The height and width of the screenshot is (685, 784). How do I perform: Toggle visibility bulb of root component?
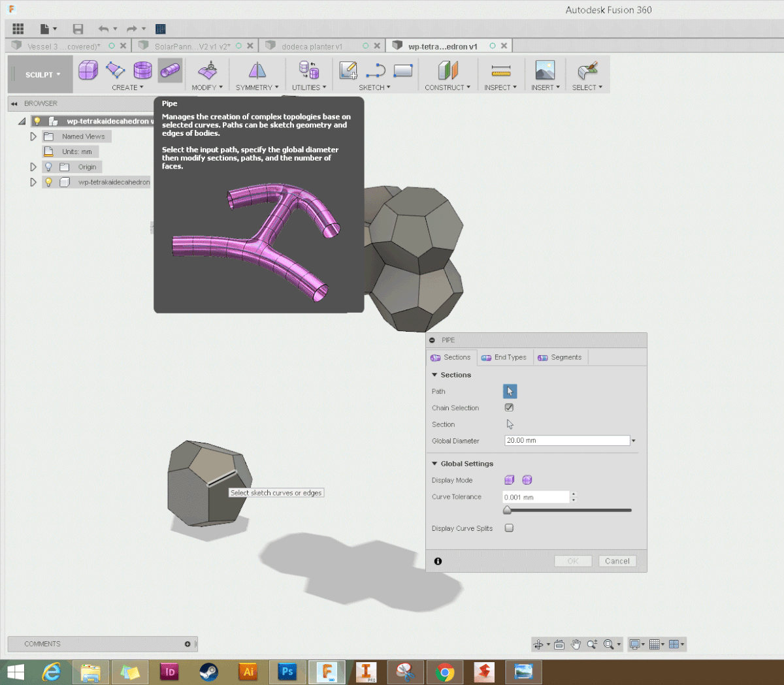(37, 121)
